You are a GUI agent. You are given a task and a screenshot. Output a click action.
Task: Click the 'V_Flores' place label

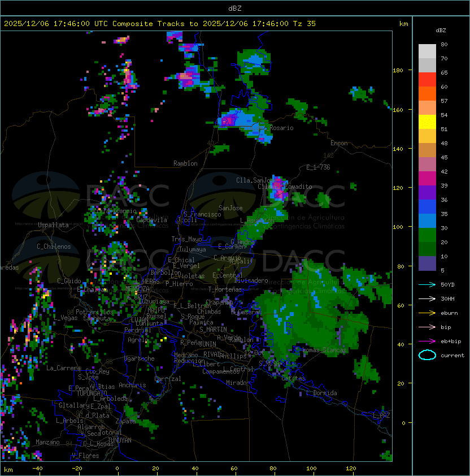click(85, 456)
